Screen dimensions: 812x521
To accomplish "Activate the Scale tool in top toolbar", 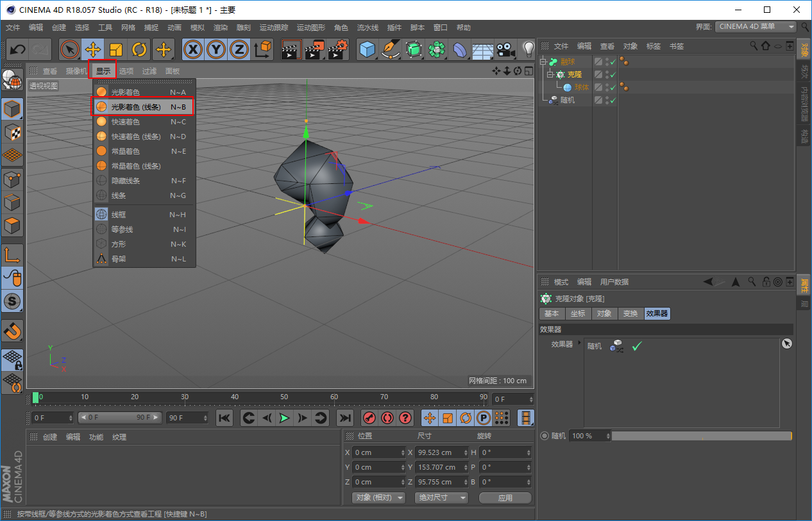I will point(115,49).
